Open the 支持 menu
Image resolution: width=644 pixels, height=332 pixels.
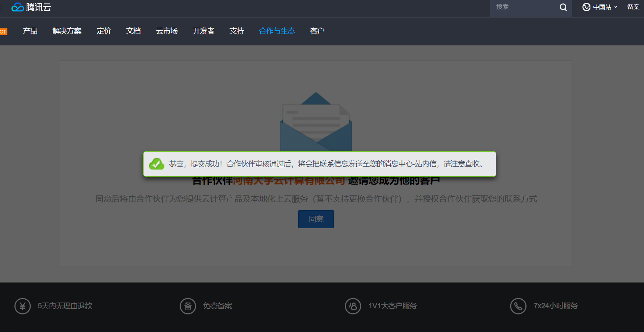(x=237, y=31)
